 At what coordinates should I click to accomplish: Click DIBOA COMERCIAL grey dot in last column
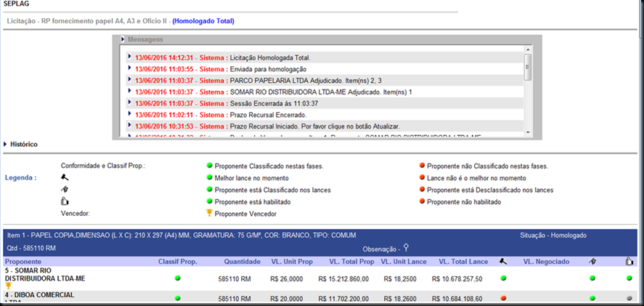click(x=629, y=298)
